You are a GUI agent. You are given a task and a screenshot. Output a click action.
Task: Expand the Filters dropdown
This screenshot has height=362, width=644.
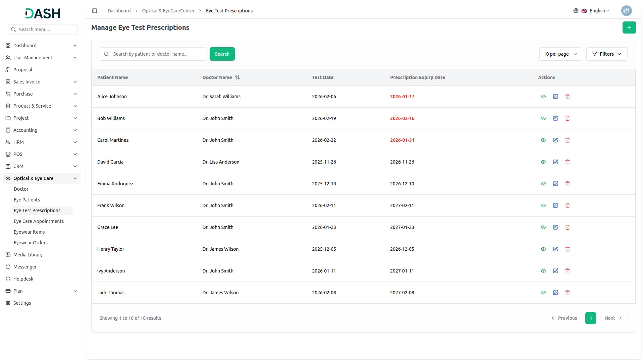[606, 54]
